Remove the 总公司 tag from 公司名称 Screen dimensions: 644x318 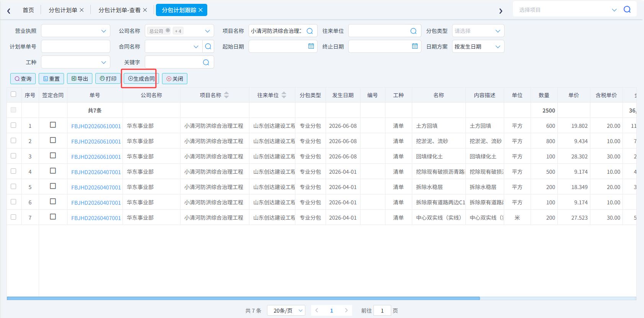[x=168, y=31]
